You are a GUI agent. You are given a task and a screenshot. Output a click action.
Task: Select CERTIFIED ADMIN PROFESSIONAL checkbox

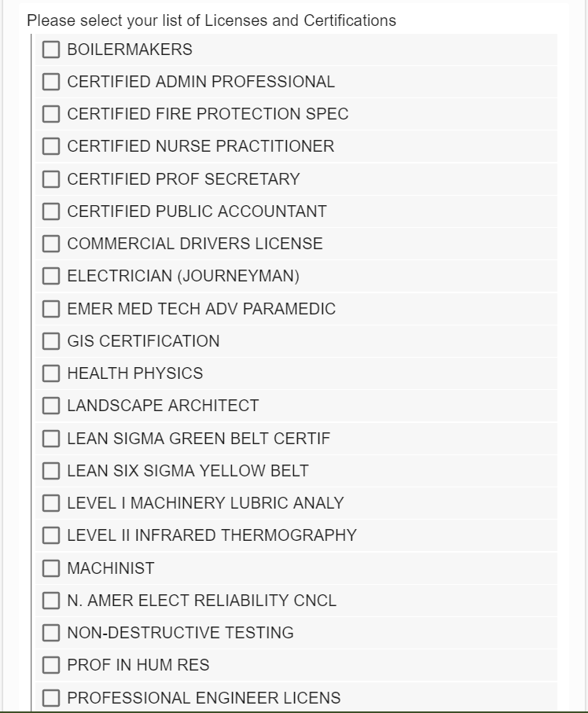point(51,83)
